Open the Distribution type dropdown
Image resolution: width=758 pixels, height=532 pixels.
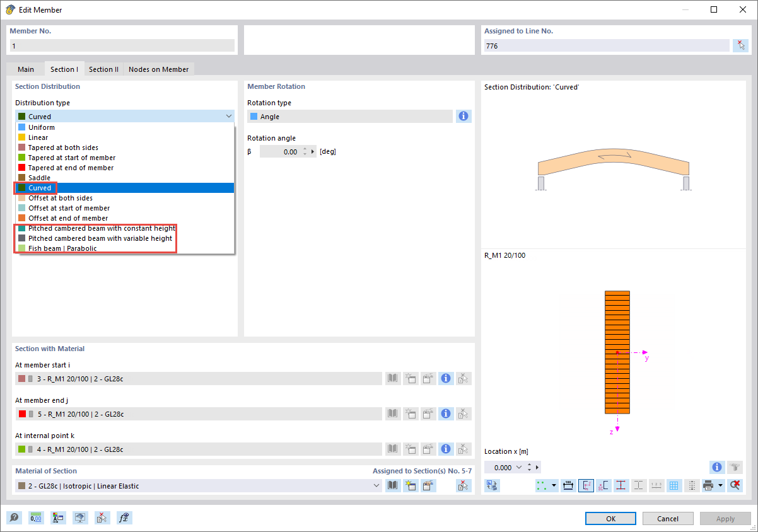coord(228,116)
